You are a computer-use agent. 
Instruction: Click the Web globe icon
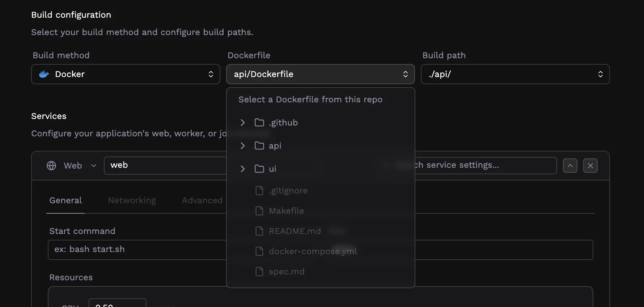tap(51, 166)
